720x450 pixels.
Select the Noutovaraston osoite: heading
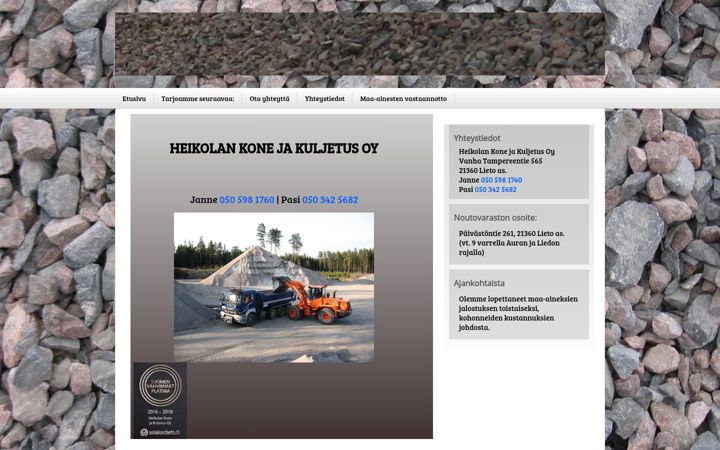click(495, 218)
